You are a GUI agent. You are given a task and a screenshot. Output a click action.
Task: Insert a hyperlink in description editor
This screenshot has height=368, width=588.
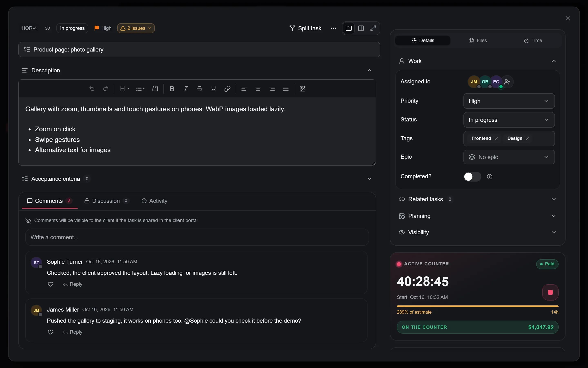227,89
